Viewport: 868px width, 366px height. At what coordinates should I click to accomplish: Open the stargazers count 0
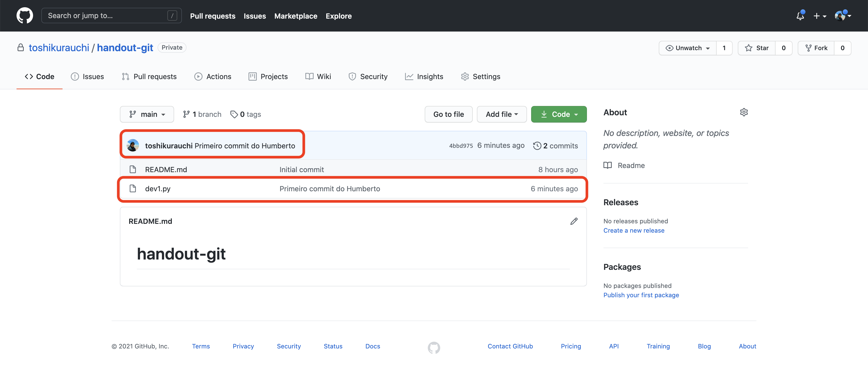784,48
